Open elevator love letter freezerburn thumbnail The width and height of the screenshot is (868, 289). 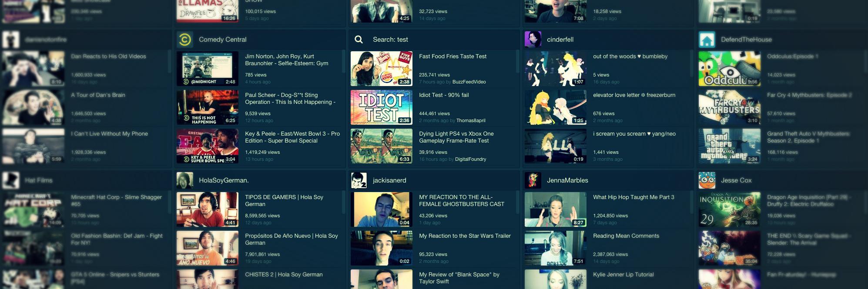(556, 107)
